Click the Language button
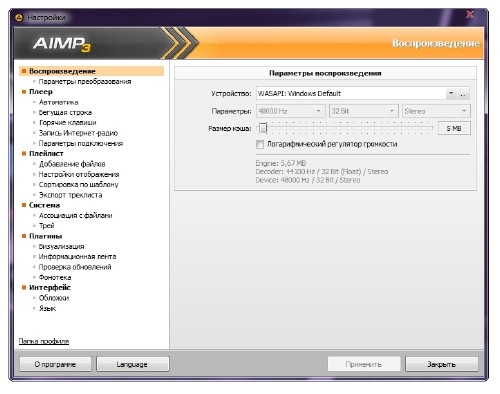Image resolution: width=500 pixels, height=394 pixels. coord(133,364)
